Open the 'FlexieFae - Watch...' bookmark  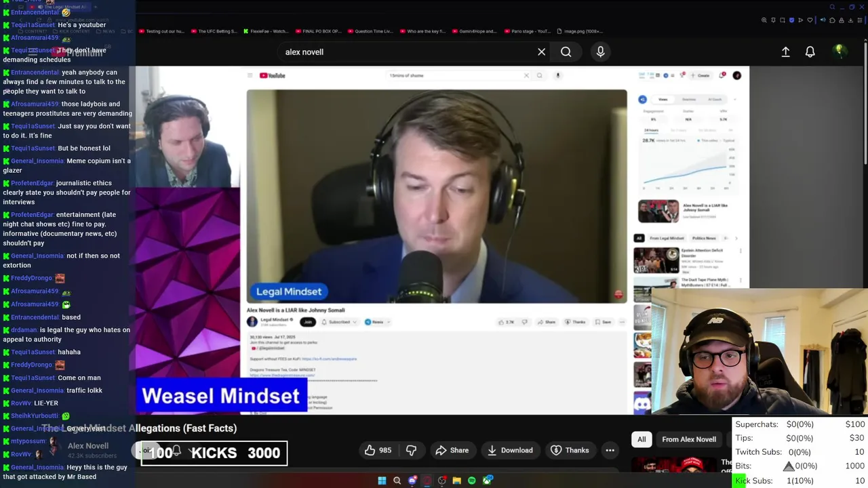pos(265,31)
